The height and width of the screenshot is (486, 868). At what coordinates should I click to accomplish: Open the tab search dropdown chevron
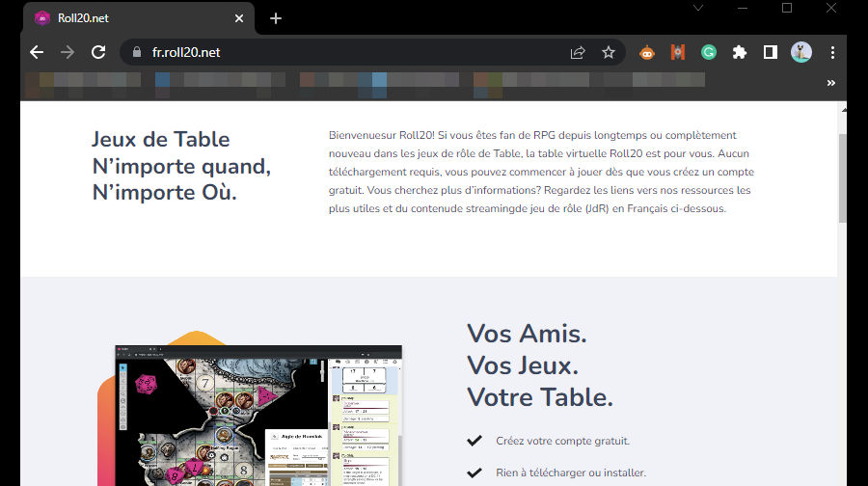(x=698, y=8)
